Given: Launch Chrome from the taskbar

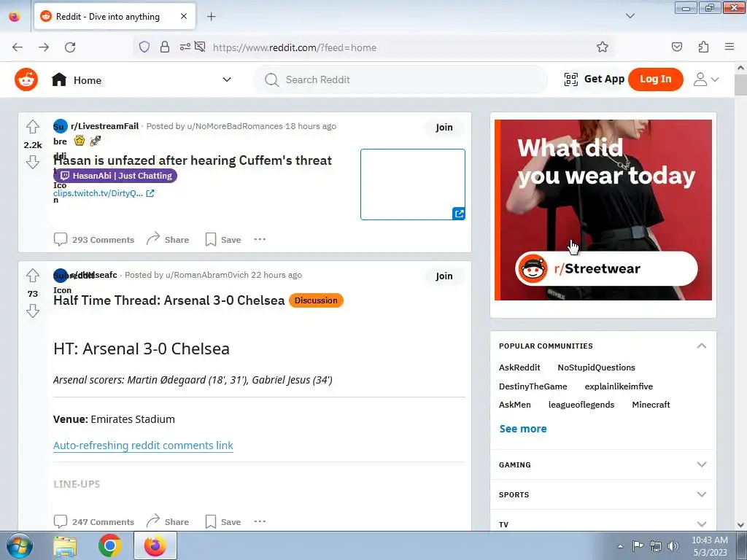Looking at the screenshot, I should pyautogui.click(x=110, y=545).
